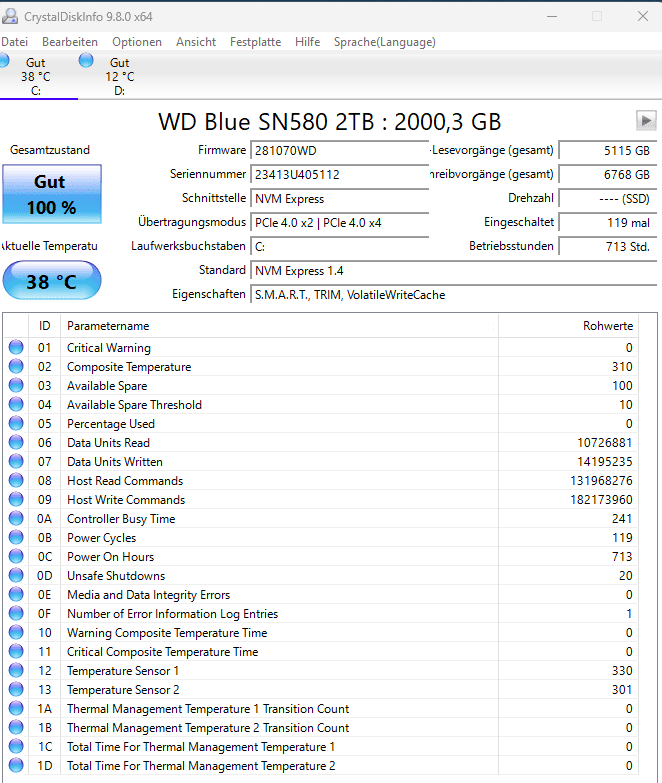The width and height of the screenshot is (662, 783).
Task: Click status orb for Temperature Sensor 2 row
Action: (x=16, y=689)
